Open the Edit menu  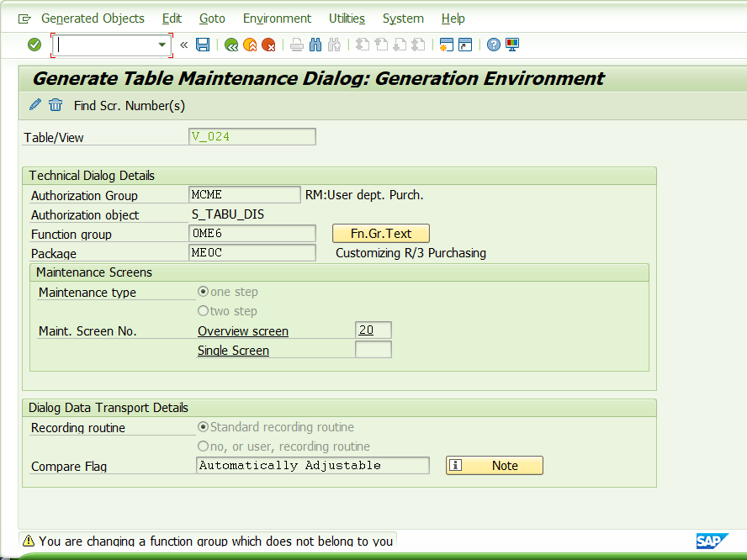click(172, 18)
